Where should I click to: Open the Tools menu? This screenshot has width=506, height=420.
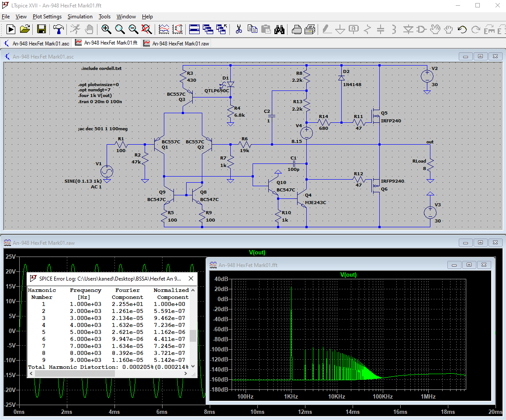(104, 17)
